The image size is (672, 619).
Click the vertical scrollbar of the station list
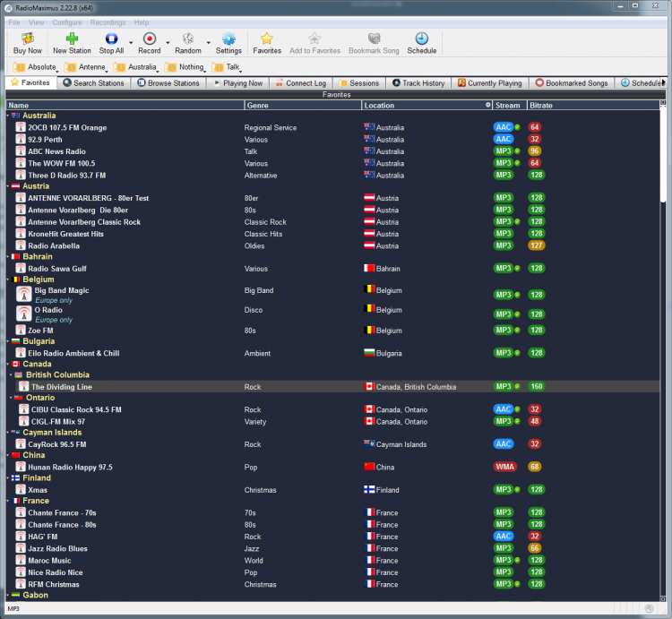click(663, 154)
